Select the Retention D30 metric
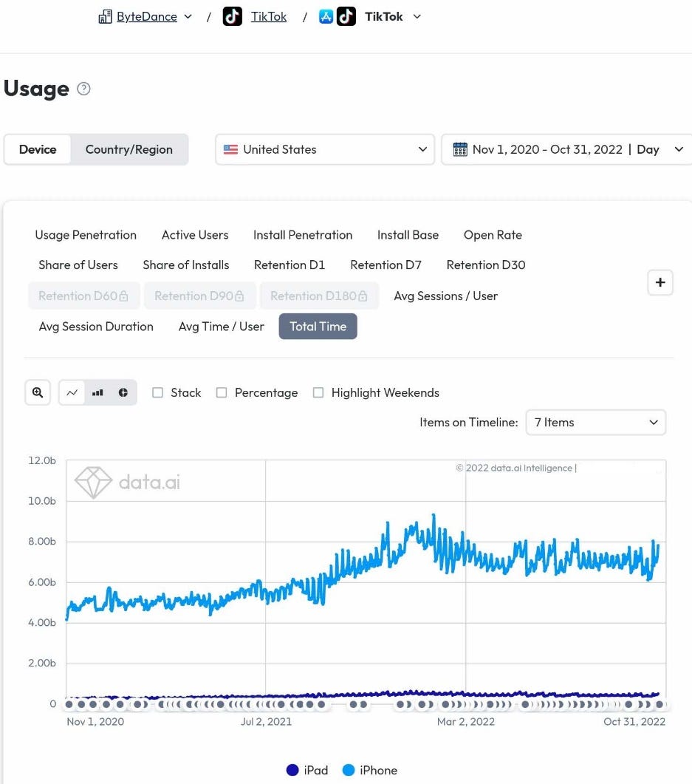 (486, 265)
